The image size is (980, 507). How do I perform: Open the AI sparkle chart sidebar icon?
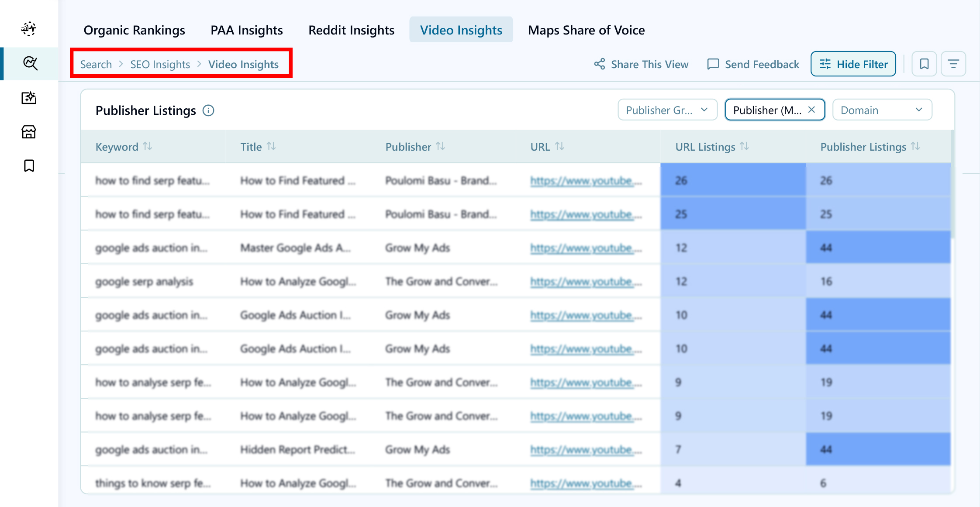(x=29, y=97)
